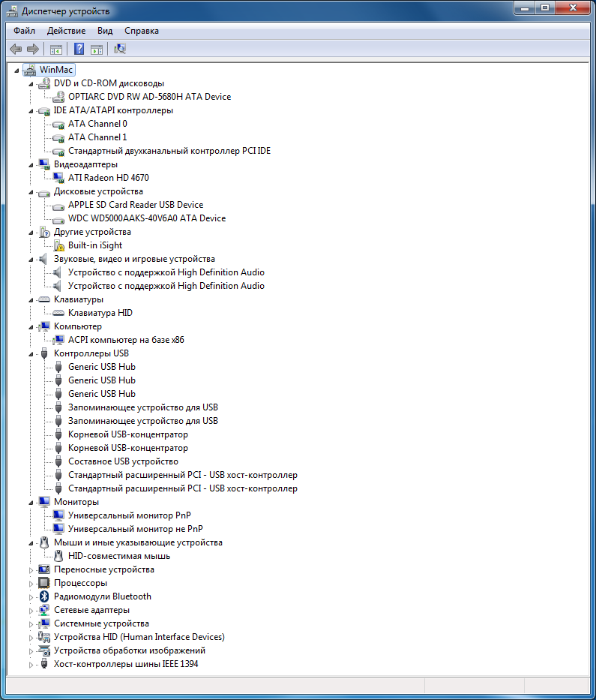Expand the Переносные устройства category
This screenshot has height=700, width=596.
pos(31,570)
